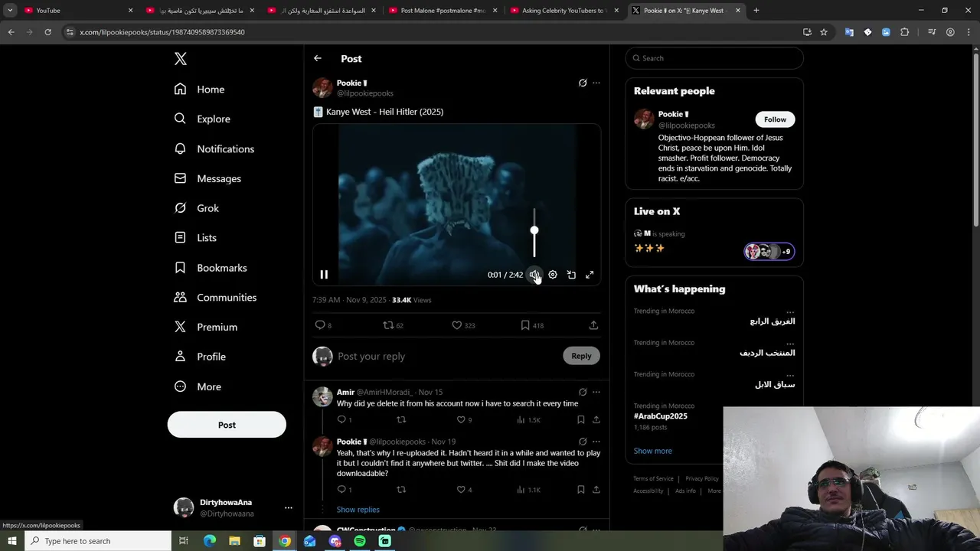The image size is (980, 551).
Task: Like the main post with 323 likes
Action: [463, 325]
